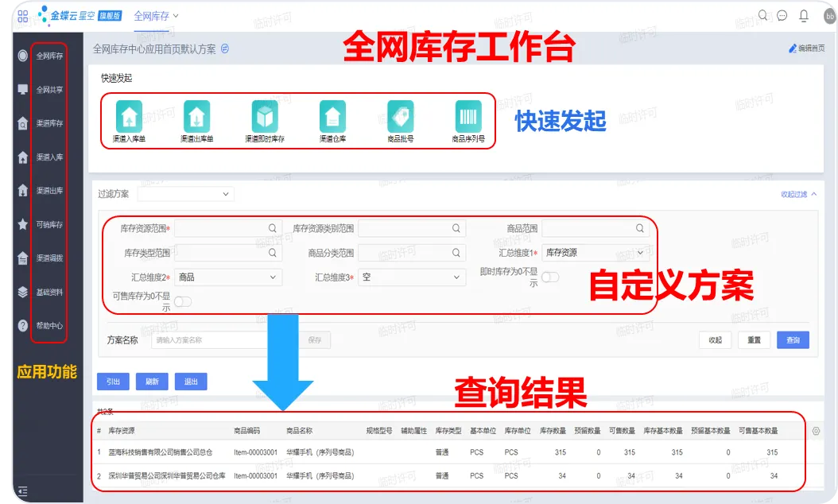
Task: Toggle 即时库存为0不显示 switch
Action: pos(550,277)
